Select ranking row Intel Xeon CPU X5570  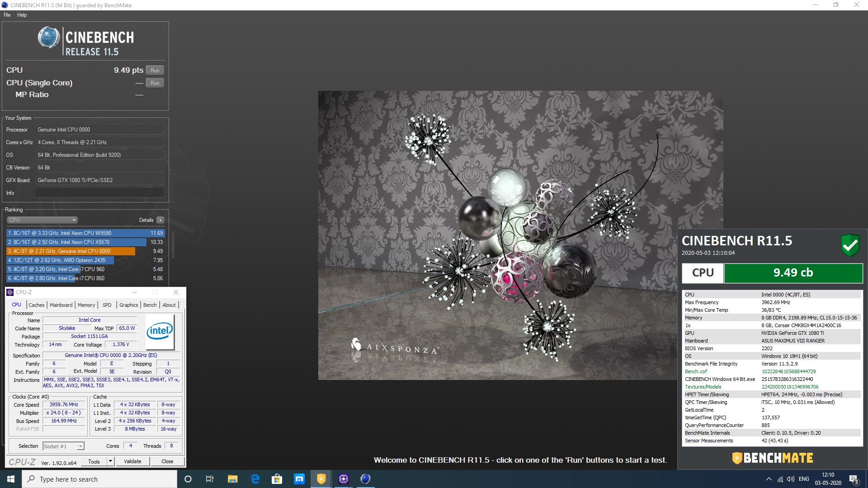point(85,242)
